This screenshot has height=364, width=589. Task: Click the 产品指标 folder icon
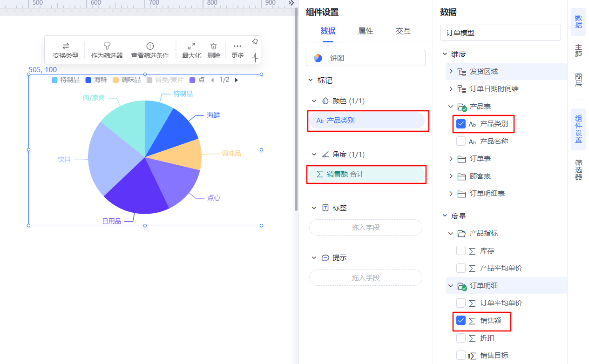pyautogui.click(x=462, y=233)
